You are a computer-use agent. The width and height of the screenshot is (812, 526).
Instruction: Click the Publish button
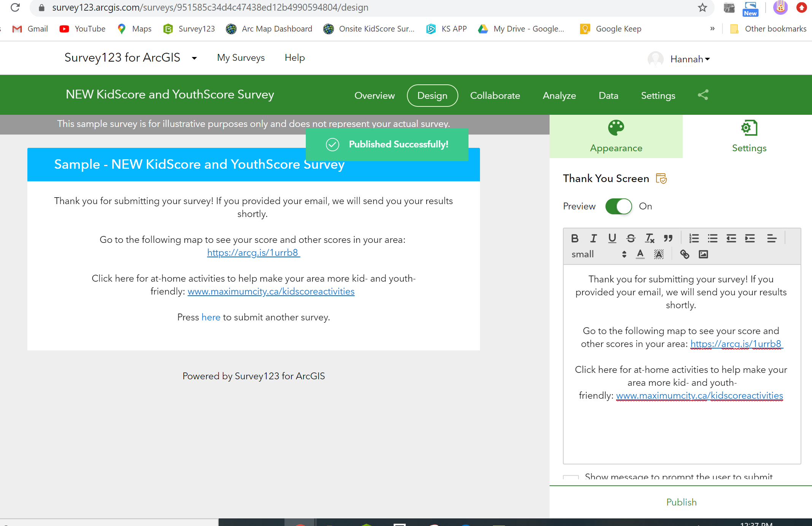pos(681,502)
